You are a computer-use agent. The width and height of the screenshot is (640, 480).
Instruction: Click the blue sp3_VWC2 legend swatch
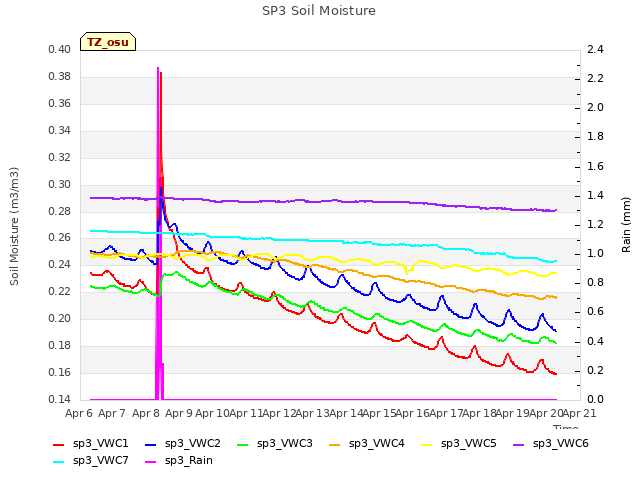coord(151,445)
